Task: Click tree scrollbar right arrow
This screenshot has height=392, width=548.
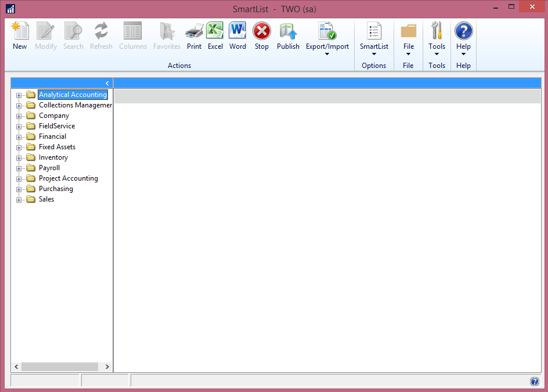Action: click(107, 366)
